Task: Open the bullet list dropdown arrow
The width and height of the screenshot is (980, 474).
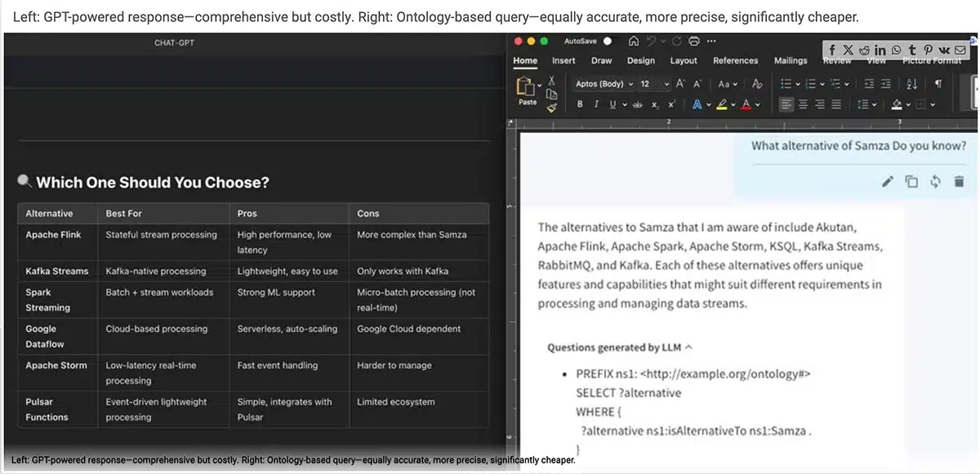Action: tap(798, 83)
